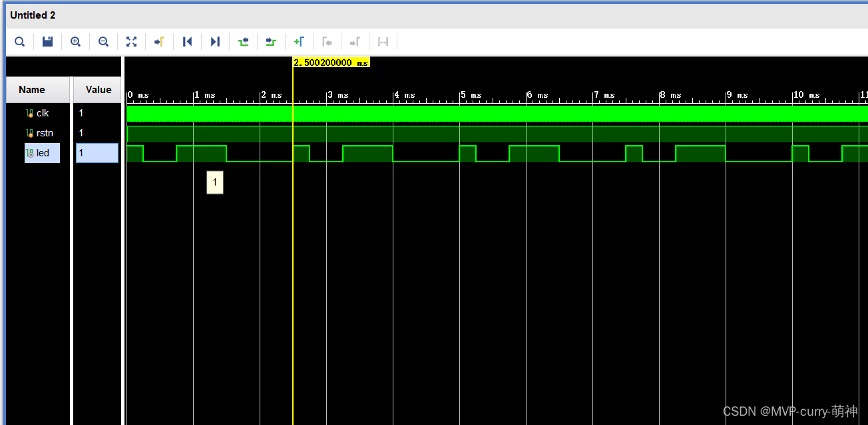Go to previous transition

[243, 42]
